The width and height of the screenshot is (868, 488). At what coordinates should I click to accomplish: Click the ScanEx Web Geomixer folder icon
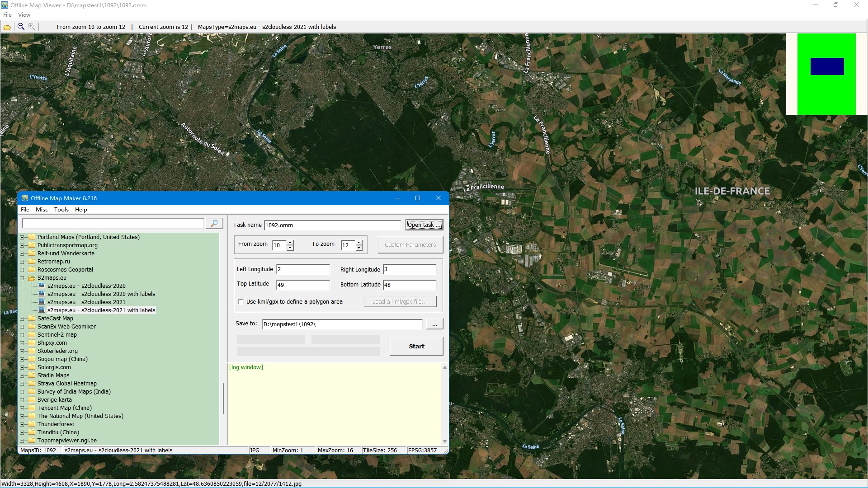click(x=32, y=326)
